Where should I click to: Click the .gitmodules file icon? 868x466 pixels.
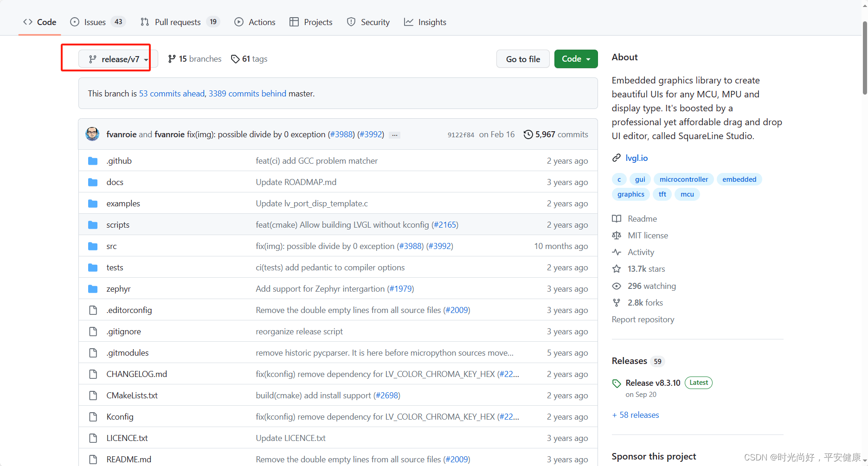[93, 353]
